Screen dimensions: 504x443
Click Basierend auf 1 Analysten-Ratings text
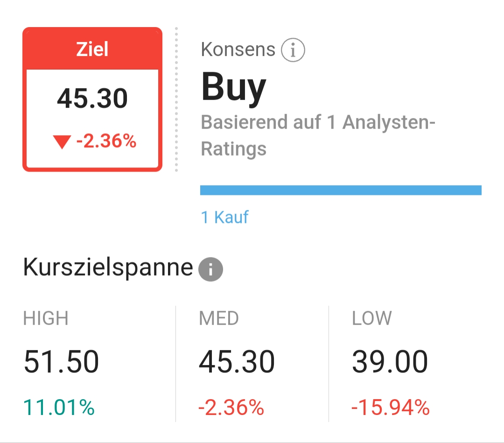pos(318,135)
